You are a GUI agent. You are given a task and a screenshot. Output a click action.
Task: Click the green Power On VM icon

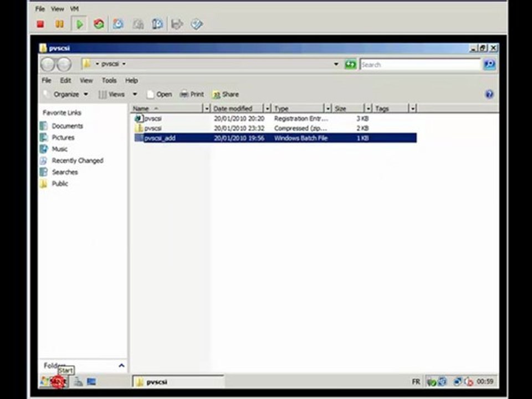point(80,24)
